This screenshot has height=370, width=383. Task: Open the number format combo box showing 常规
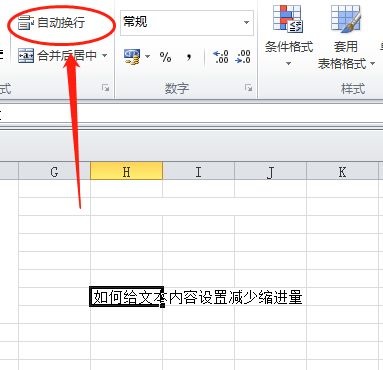click(x=187, y=23)
